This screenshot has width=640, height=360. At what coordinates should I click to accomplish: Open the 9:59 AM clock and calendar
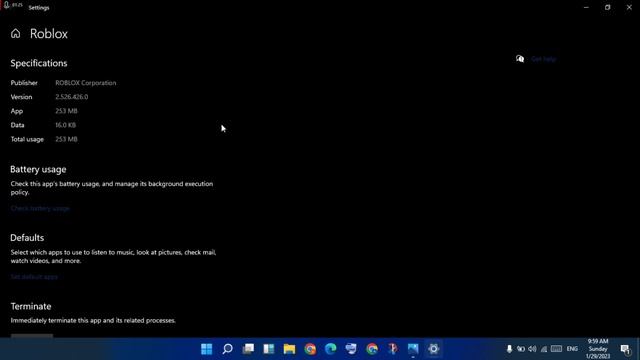pos(598,349)
